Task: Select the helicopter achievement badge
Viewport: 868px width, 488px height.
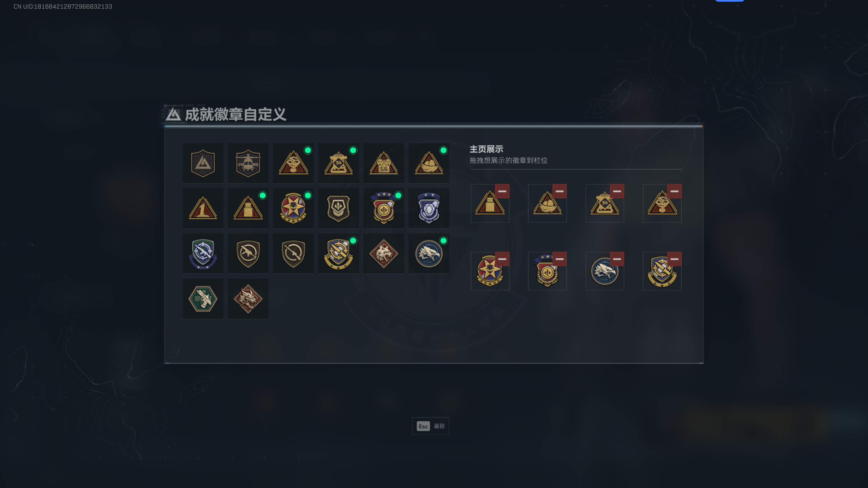Action: 248,163
